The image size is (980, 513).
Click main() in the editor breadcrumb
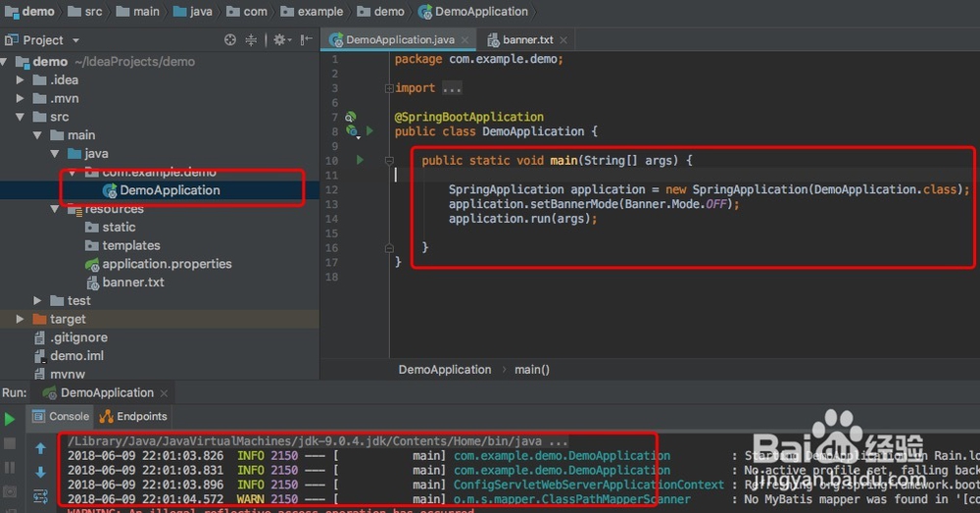[532, 370]
